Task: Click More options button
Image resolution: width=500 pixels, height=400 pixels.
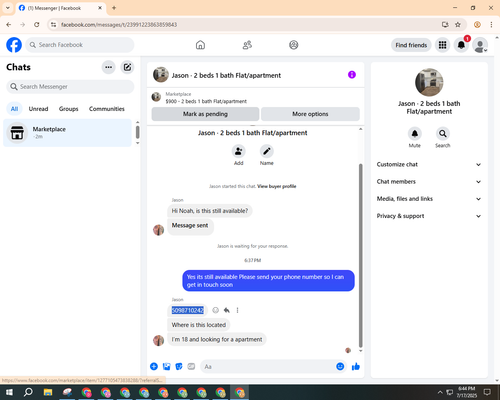Action: pyautogui.click(x=310, y=114)
